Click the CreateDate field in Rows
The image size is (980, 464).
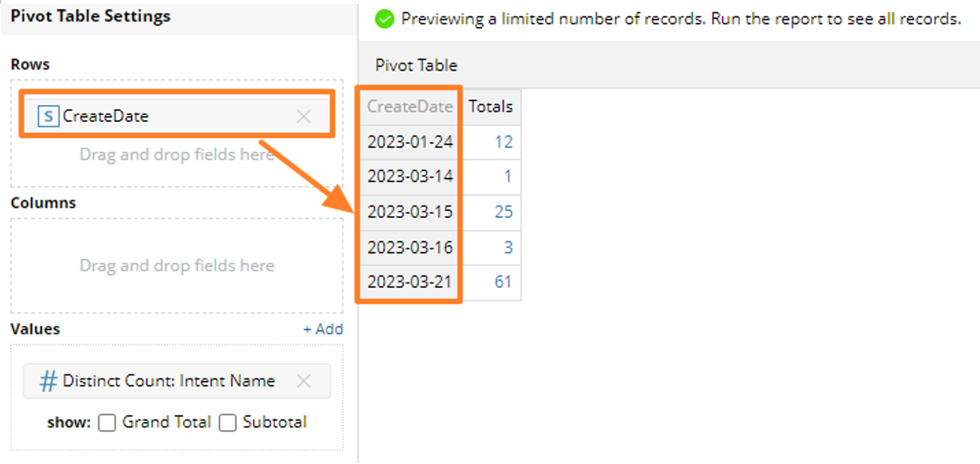click(106, 116)
